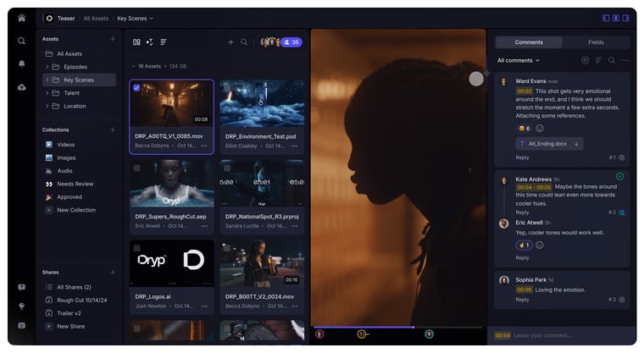The height and width of the screenshot is (353, 644).
Task: Reply to Sophia Park's comment
Action: click(522, 299)
